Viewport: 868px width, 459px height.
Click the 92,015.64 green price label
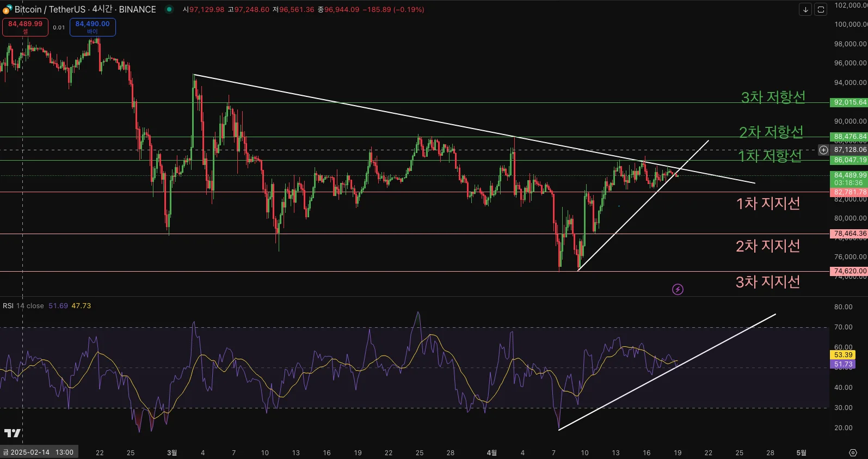(x=849, y=102)
